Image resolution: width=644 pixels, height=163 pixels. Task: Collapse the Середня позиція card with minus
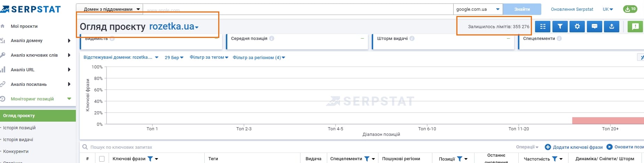click(x=362, y=38)
